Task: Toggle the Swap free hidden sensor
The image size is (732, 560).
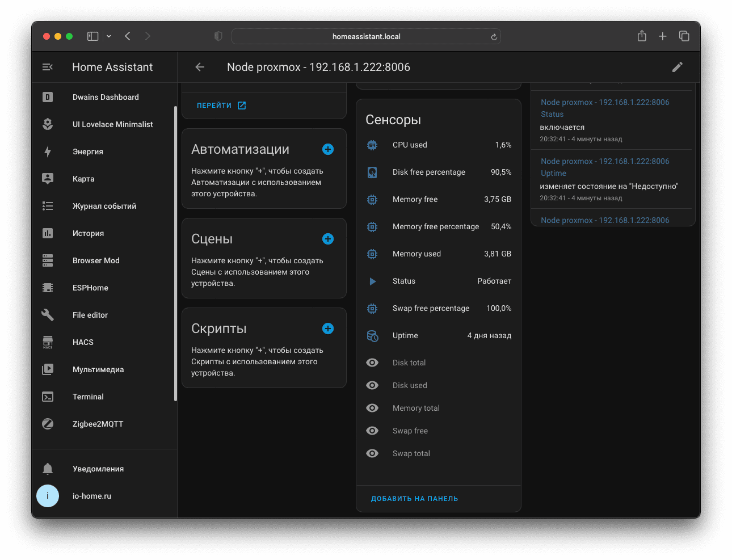Action: click(x=372, y=431)
